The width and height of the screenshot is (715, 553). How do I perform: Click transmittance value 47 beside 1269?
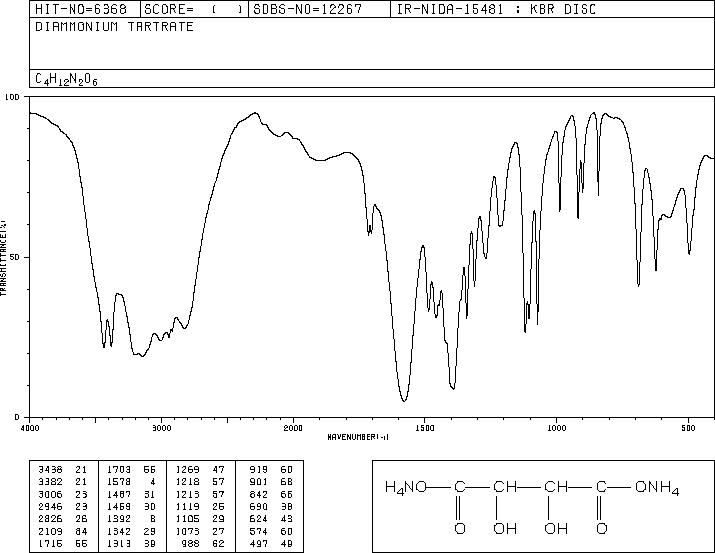tap(218, 469)
